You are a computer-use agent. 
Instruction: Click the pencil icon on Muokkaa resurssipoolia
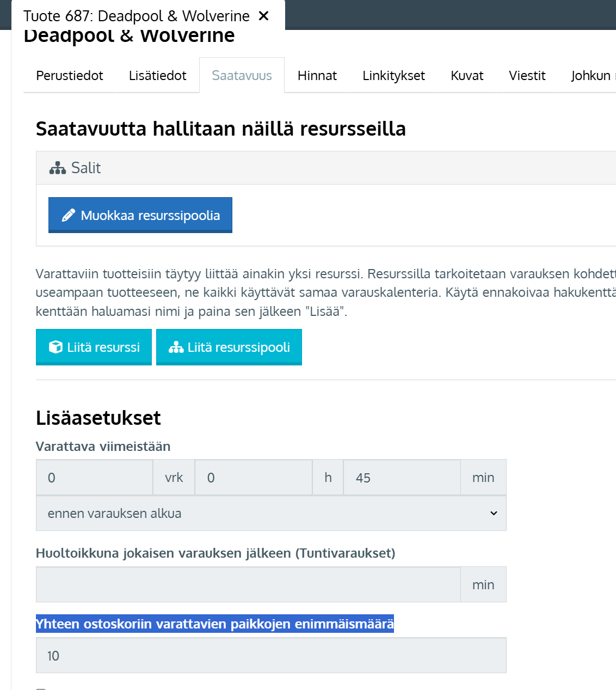[68, 216]
